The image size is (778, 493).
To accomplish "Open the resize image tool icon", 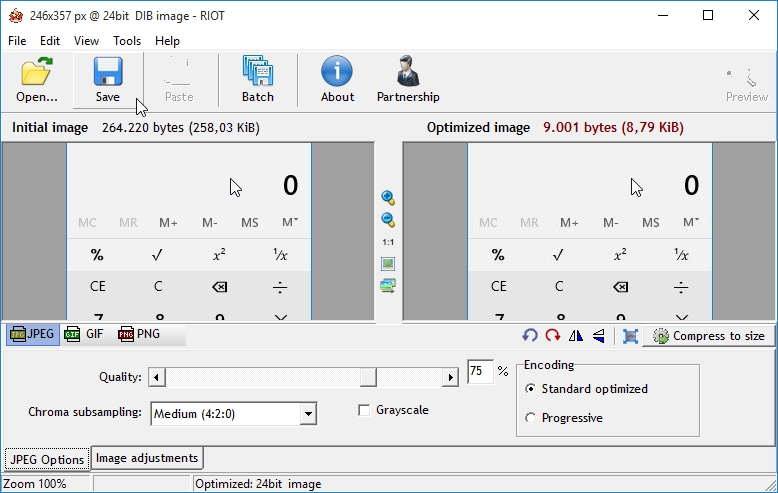I will coord(630,336).
